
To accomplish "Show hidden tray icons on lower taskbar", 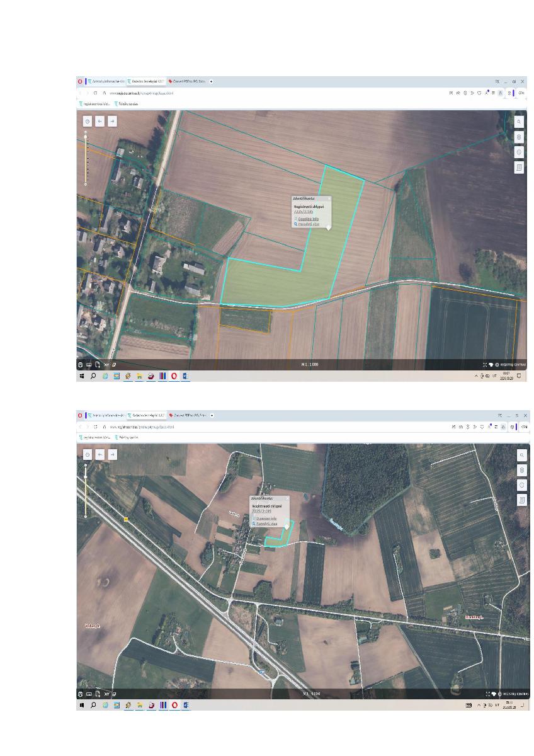I will click(x=479, y=705).
